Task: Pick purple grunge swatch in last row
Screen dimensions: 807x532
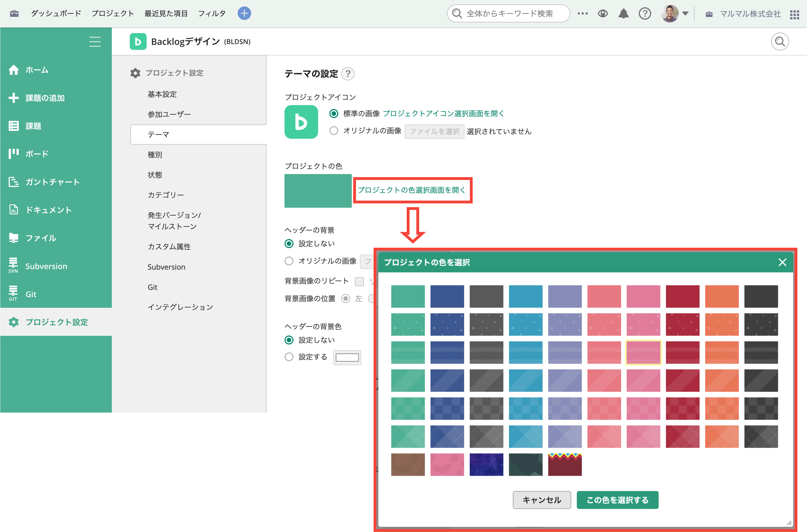Action: [x=486, y=464]
